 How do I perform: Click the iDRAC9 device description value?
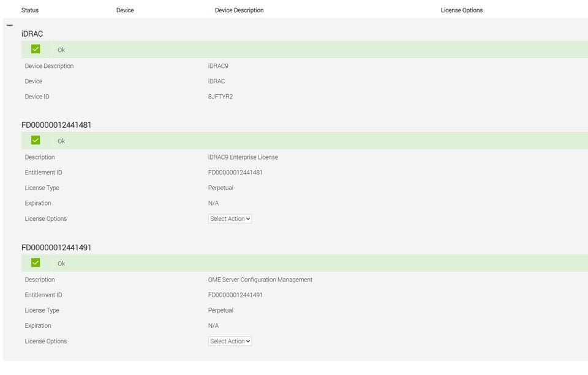point(218,66)
